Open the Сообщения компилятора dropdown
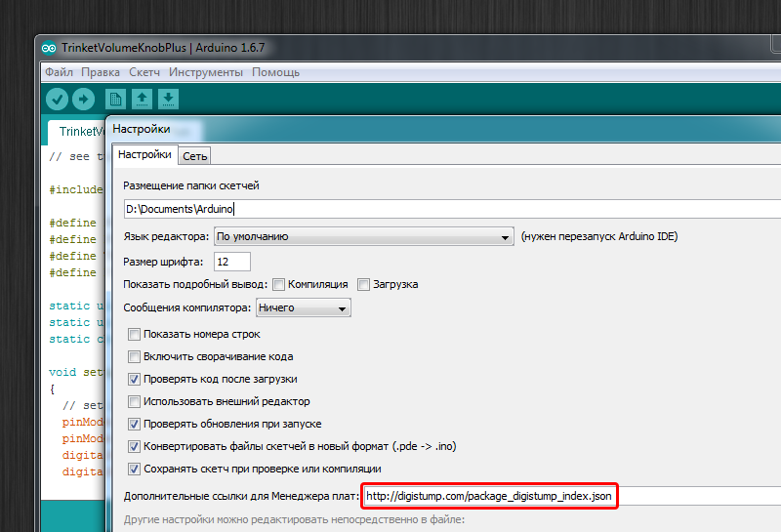Image resolution: width=781 pixels, height=532 pixels. click(x=304, y=307)
